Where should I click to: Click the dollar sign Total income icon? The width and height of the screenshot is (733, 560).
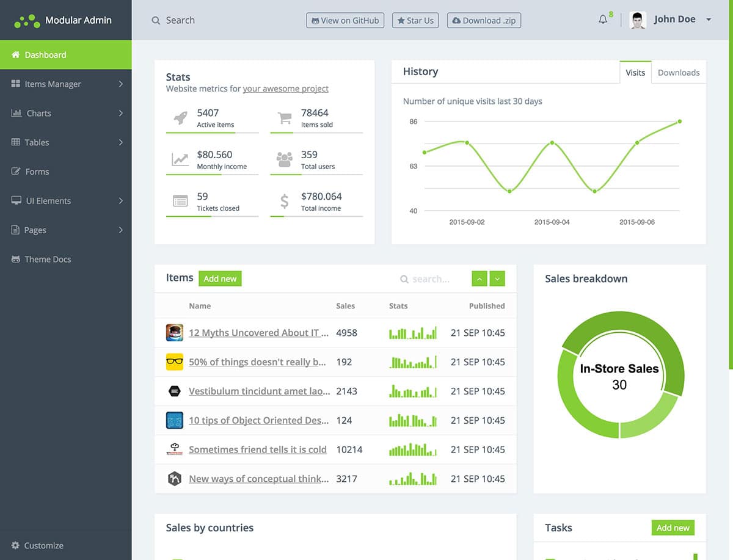[x=284, y=202]
